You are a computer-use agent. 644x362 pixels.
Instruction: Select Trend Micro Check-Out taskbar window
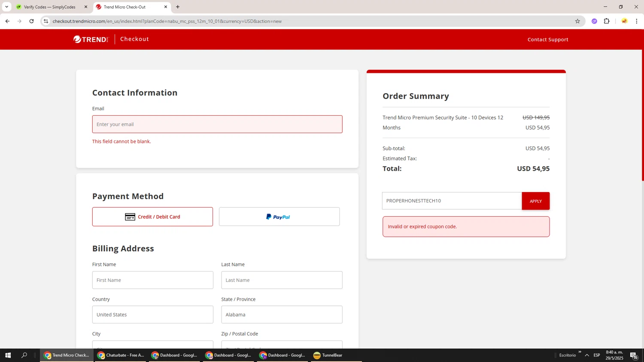(x=67, y=355)
